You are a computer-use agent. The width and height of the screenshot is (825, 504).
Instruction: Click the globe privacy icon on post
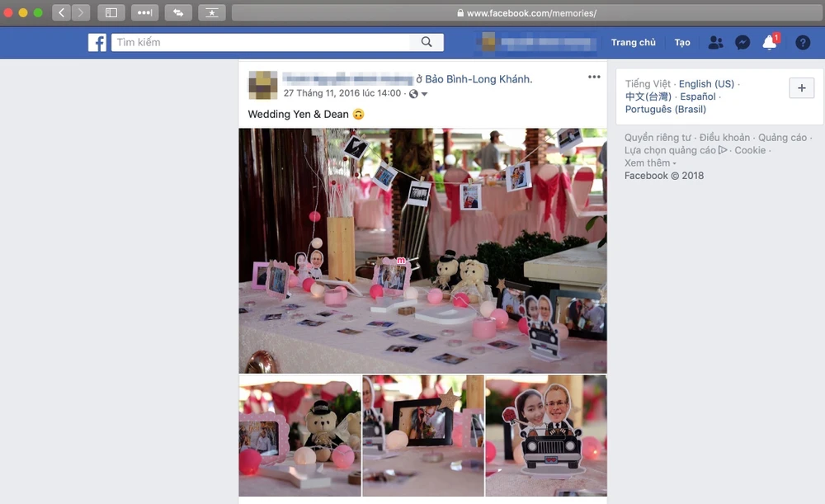[413, 94]
